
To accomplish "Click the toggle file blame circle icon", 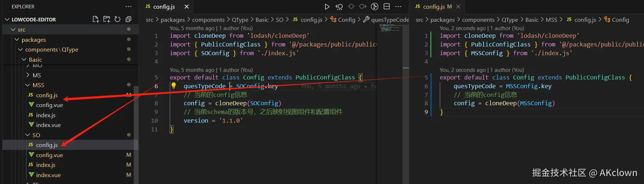I will tap(351, 7).
